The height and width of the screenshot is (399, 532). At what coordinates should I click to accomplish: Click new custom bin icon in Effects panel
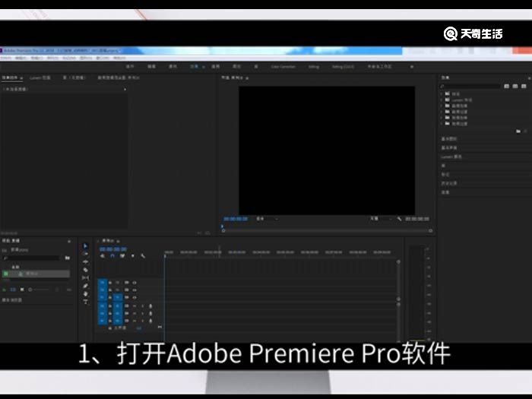pos(518,131)
